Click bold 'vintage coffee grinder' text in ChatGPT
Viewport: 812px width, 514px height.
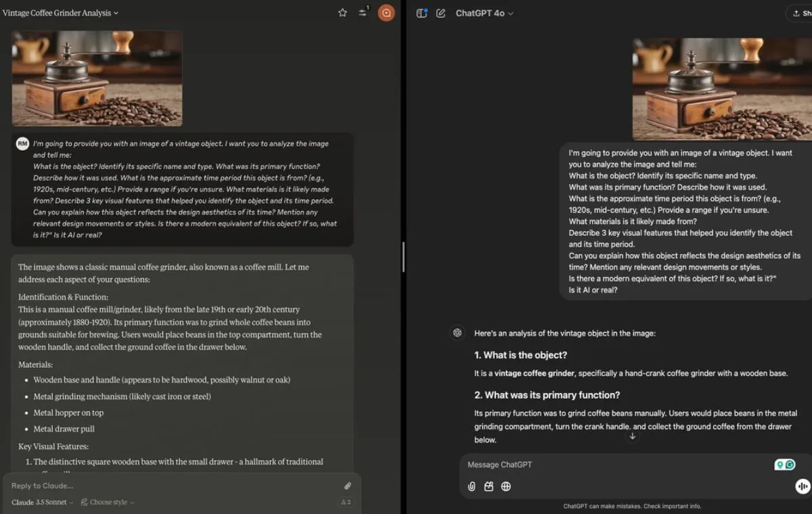pos(535,373)
